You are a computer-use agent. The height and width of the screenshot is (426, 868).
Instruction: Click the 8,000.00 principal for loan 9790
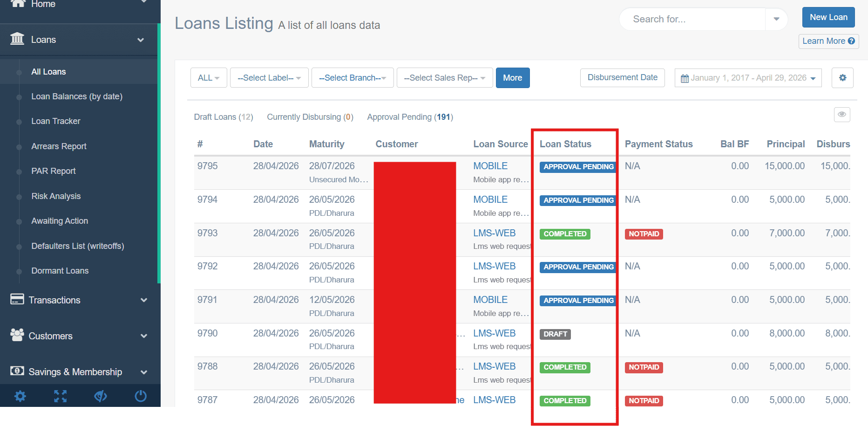click(x=787, y=333)
